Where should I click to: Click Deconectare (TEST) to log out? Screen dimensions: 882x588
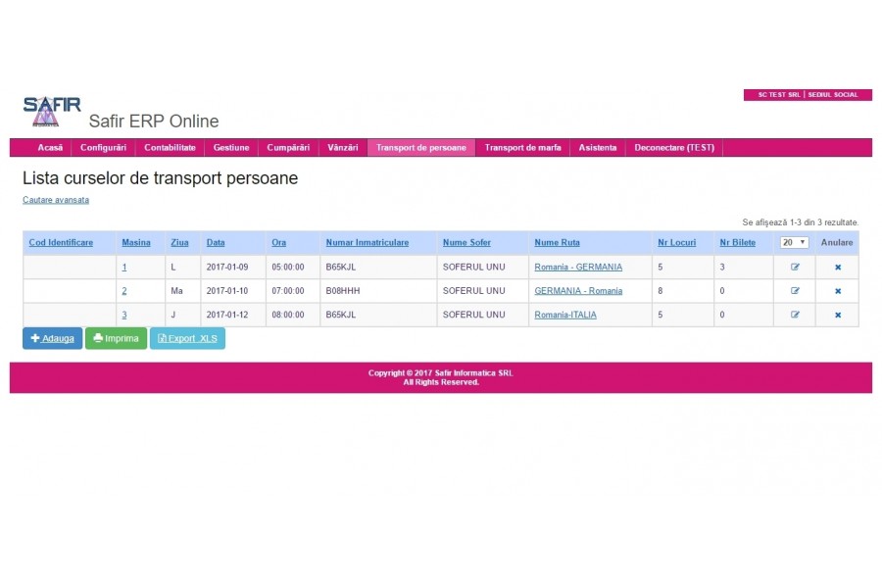(674, 147)
